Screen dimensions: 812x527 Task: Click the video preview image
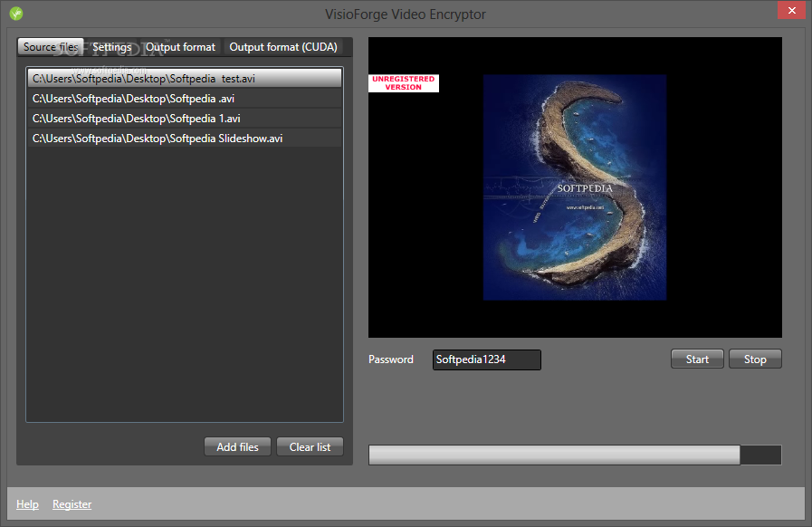(x=575, y=187)
